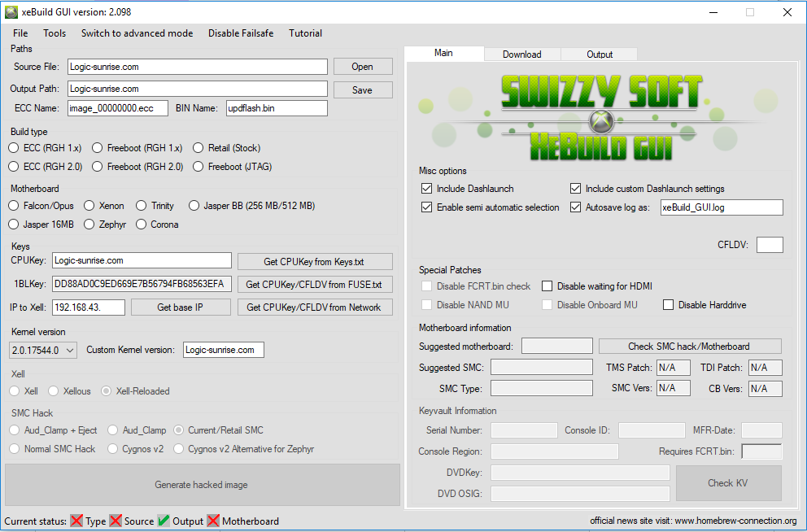Click the red X Source status icon
Screen dimensions: 807x532
point(116,521)
